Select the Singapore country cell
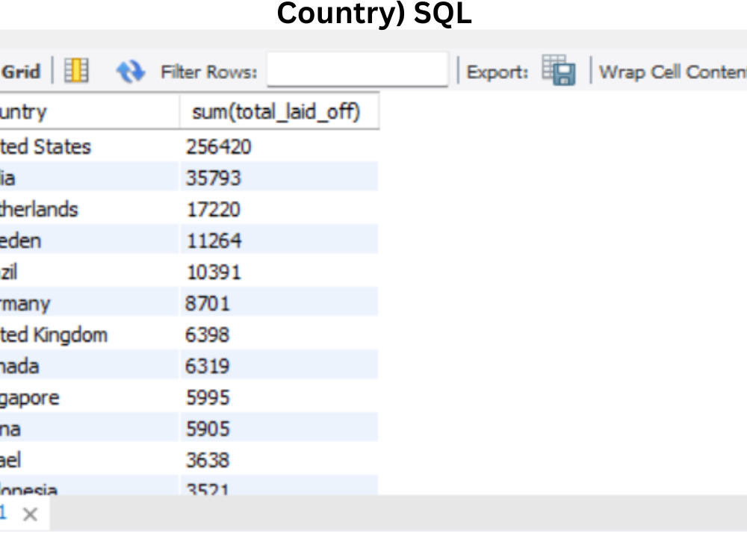Viewport: 747px width, 560px height. (89, 397)
